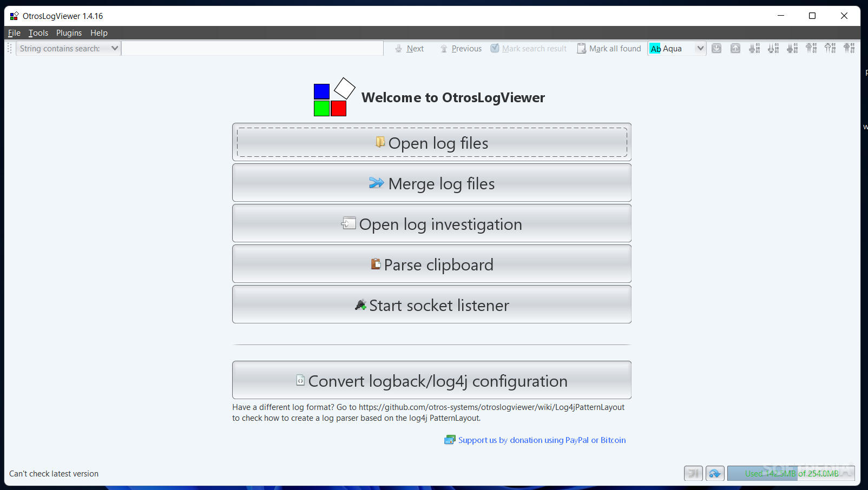Viewport: 868px width, 490px height.
Task: Follow the Support us by donation link
Action: (535, 440)
